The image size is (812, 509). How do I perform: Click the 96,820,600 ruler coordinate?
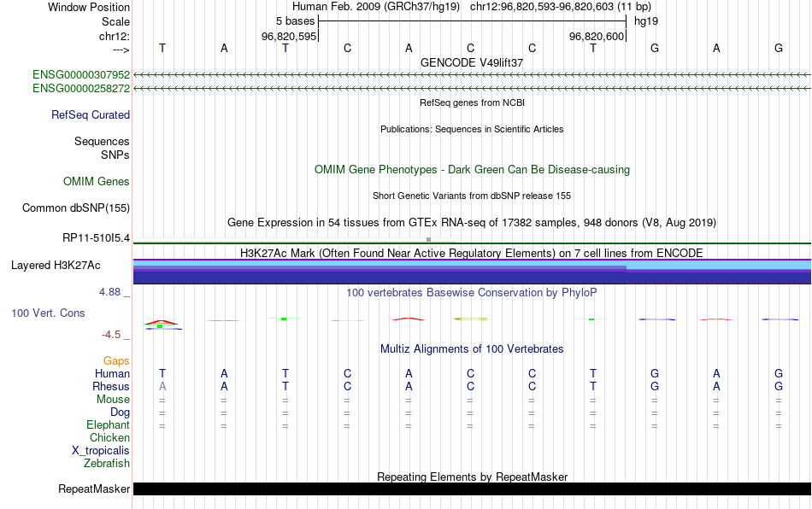point(597,36)
